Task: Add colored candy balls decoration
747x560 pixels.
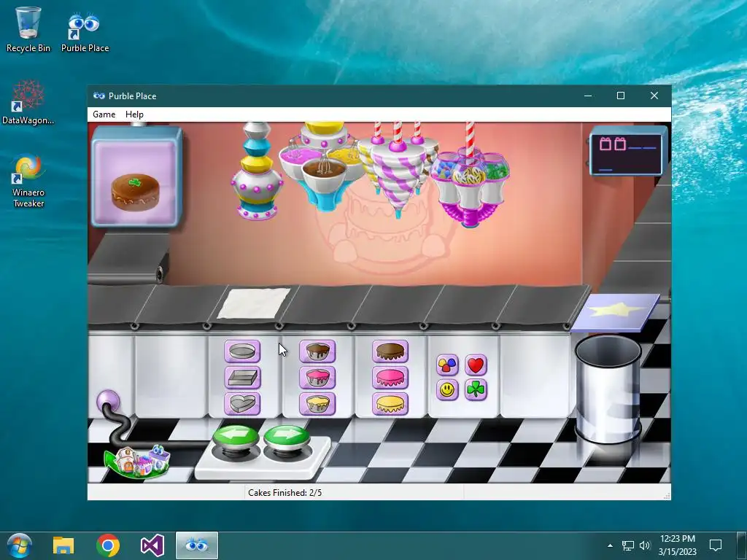Action: point(447,365)
